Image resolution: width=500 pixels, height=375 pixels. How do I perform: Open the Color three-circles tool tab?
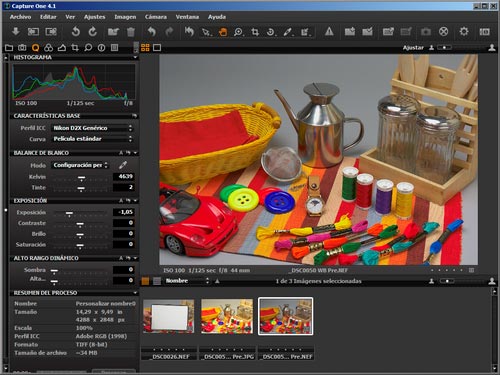48,48
